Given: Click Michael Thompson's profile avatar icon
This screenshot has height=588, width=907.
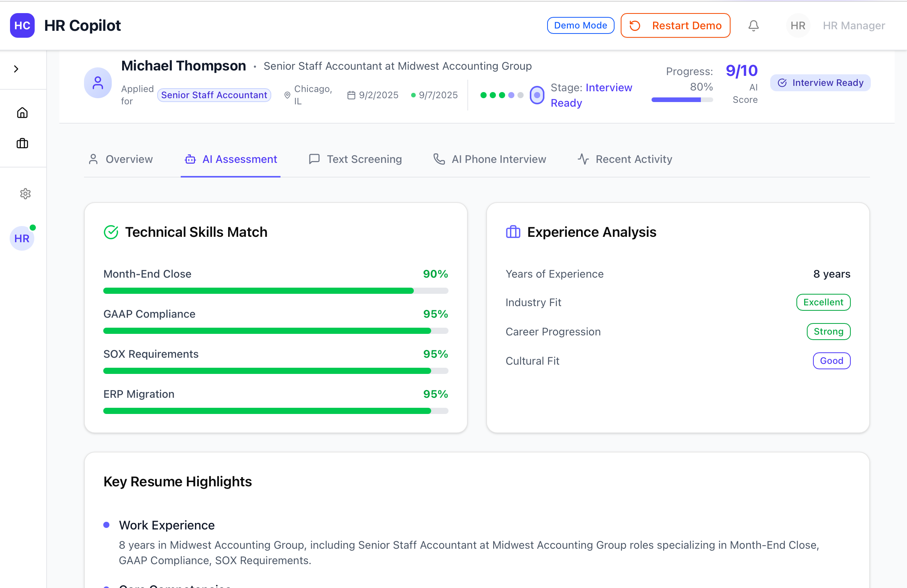Looking at the screenshot, I should pyautogui.click(x=98, y=83).
